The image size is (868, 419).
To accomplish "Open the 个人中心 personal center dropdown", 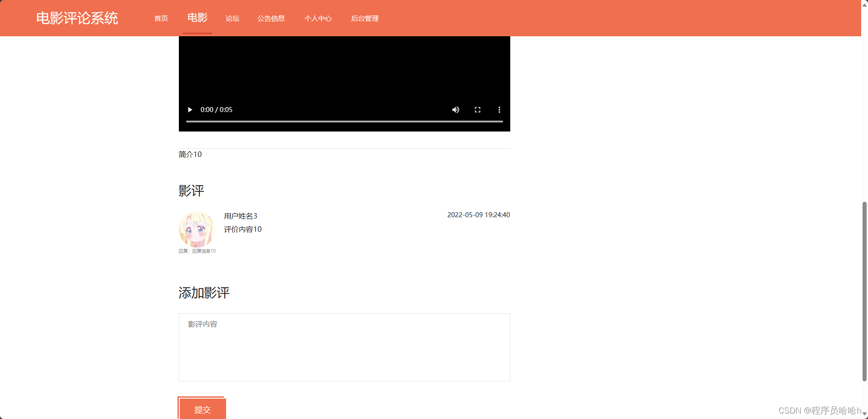I will point(318,18).
